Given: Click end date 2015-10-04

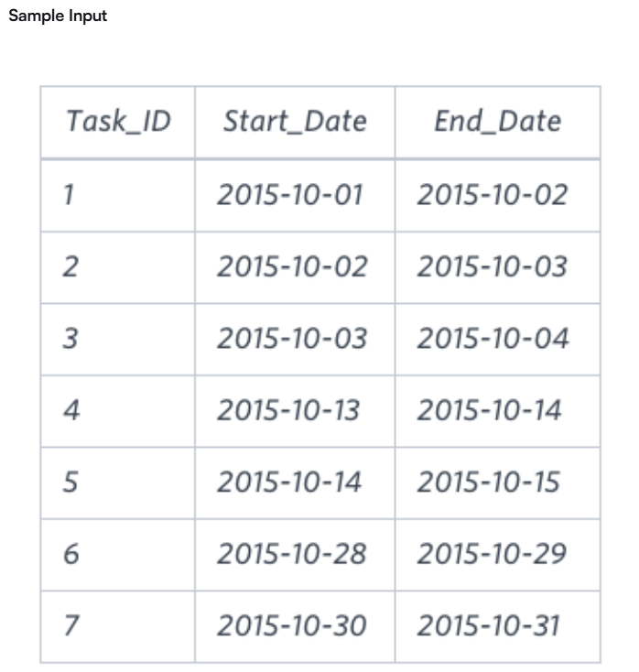Looking at the screenshot, I should click(x=493, y=339).
